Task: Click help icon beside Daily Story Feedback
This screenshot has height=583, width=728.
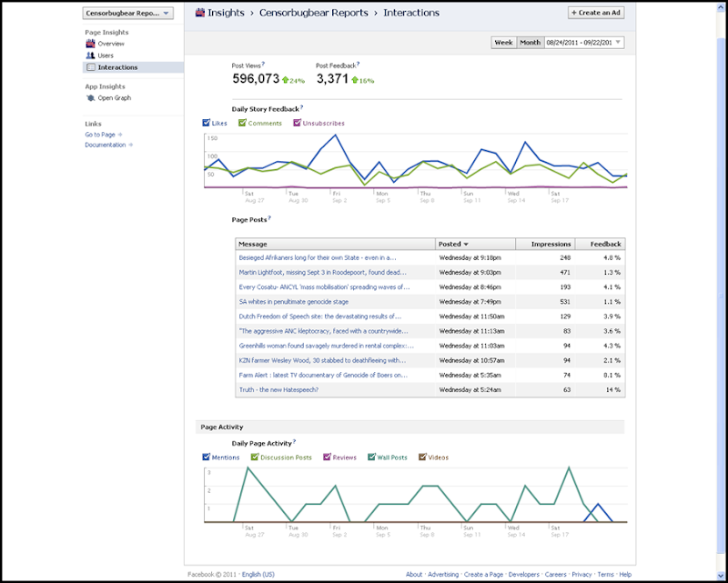Action: (x=301, y=107)
